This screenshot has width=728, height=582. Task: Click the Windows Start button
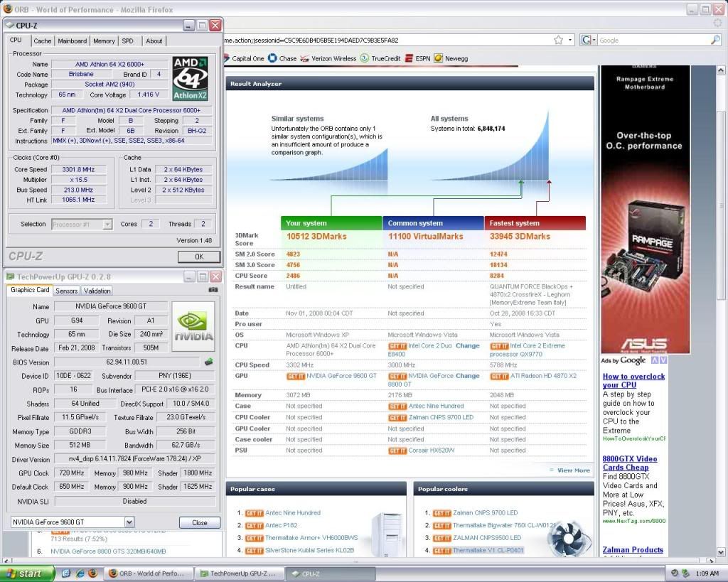(x=28, y=573)
